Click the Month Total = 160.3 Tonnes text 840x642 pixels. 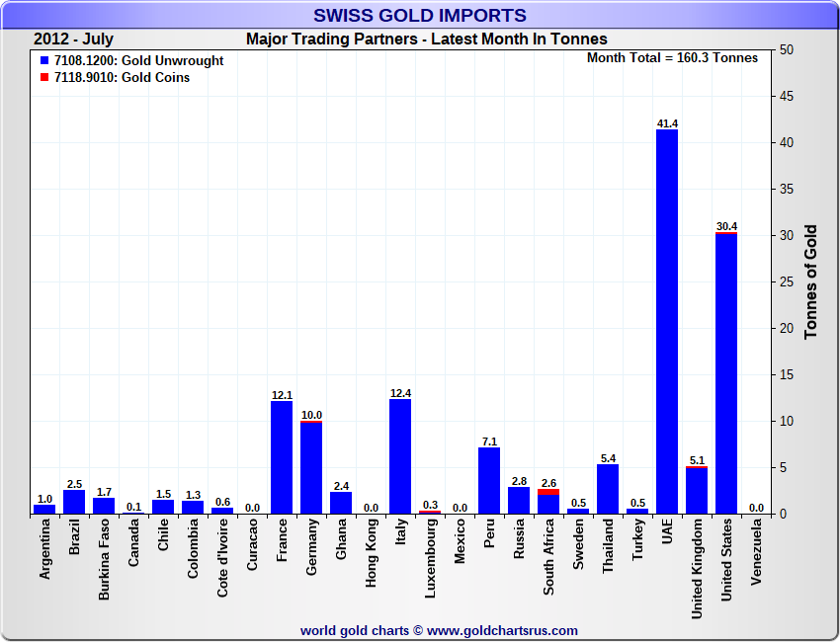(672, 57)
